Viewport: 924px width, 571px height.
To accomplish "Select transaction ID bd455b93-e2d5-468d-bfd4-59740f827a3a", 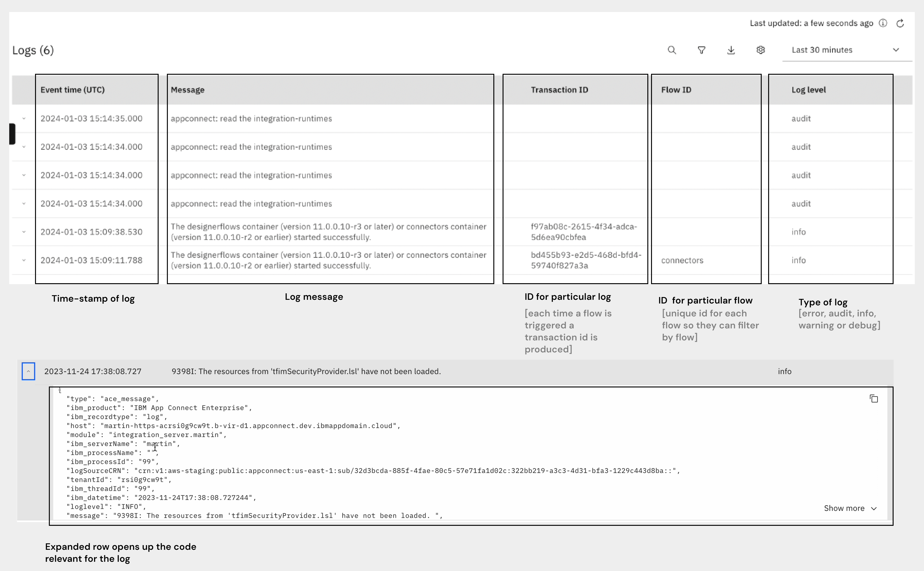I will point(586,260).
